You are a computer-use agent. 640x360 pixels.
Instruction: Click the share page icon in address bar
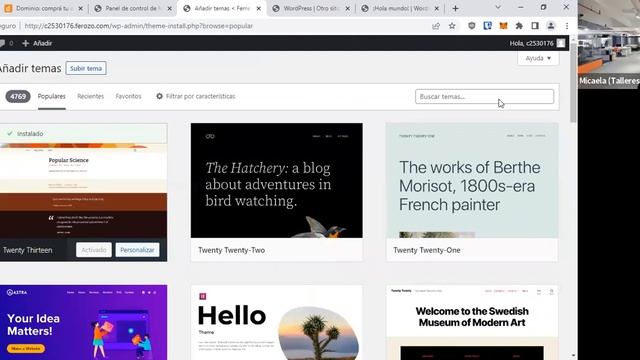(436, 26)
